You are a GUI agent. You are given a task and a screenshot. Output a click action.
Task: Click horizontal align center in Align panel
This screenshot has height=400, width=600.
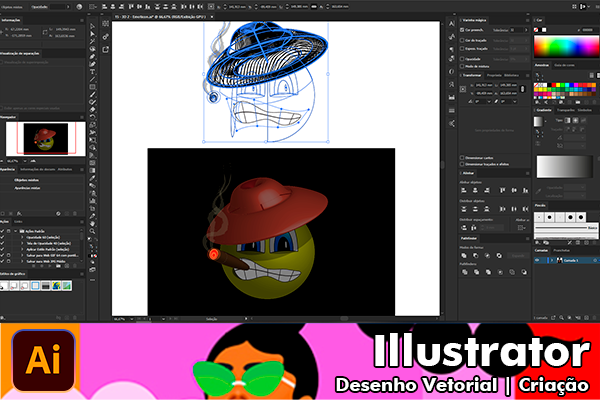pos(475,190)
